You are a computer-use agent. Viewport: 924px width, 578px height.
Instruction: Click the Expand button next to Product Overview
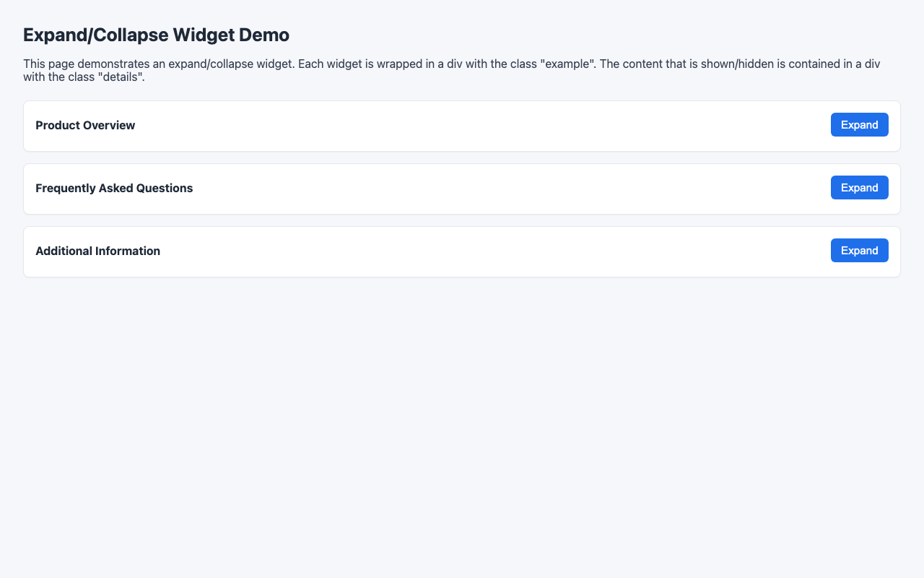click(x=859, y=124)
